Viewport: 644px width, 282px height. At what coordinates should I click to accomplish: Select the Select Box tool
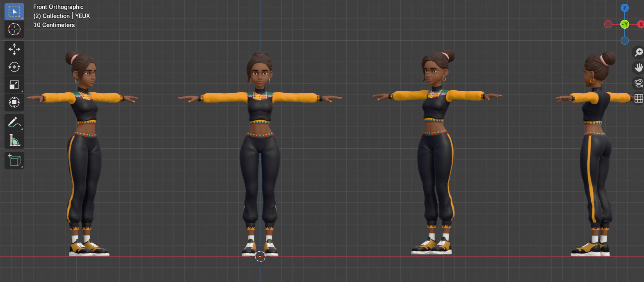14,12
